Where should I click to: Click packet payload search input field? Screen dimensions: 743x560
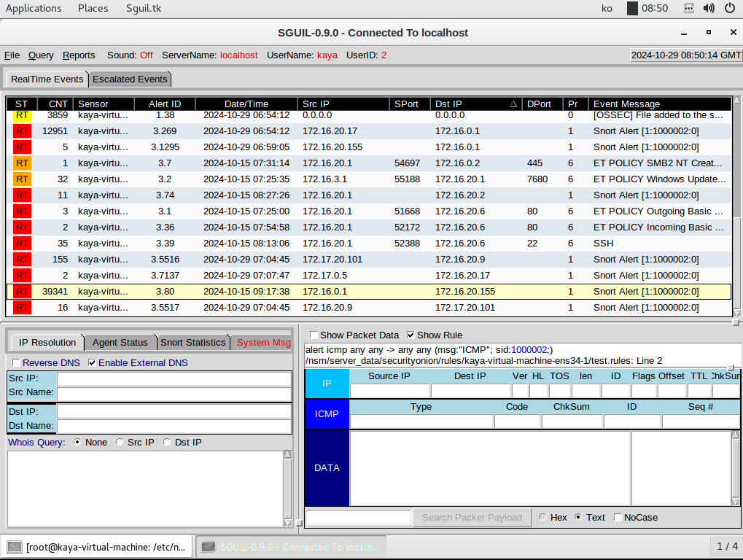(x=358, y=518)
